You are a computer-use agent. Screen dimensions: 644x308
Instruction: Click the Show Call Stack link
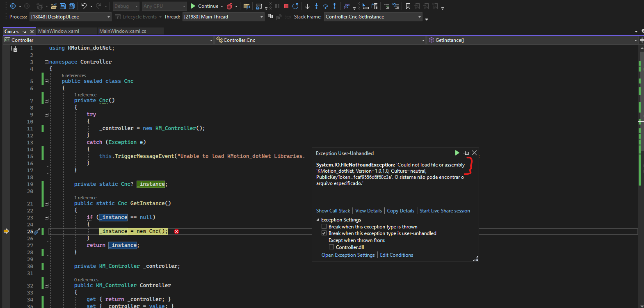333,211
